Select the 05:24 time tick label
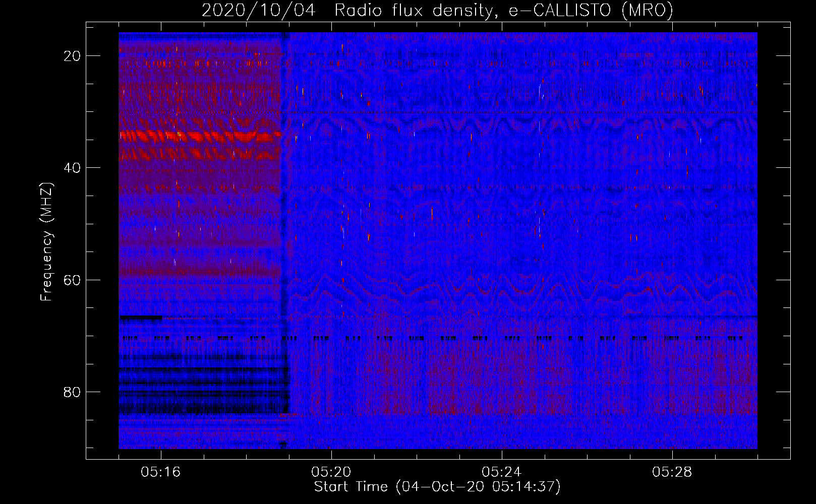This screenshot has width=816, height=504. (x=502, y=472)
